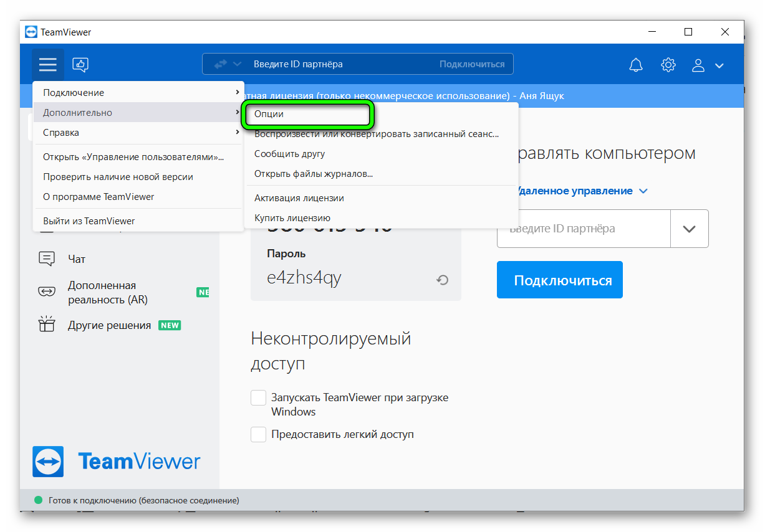Click the feedback thumbs-up icon
Viewport: 765px width, 532px height.
(81, 64)
